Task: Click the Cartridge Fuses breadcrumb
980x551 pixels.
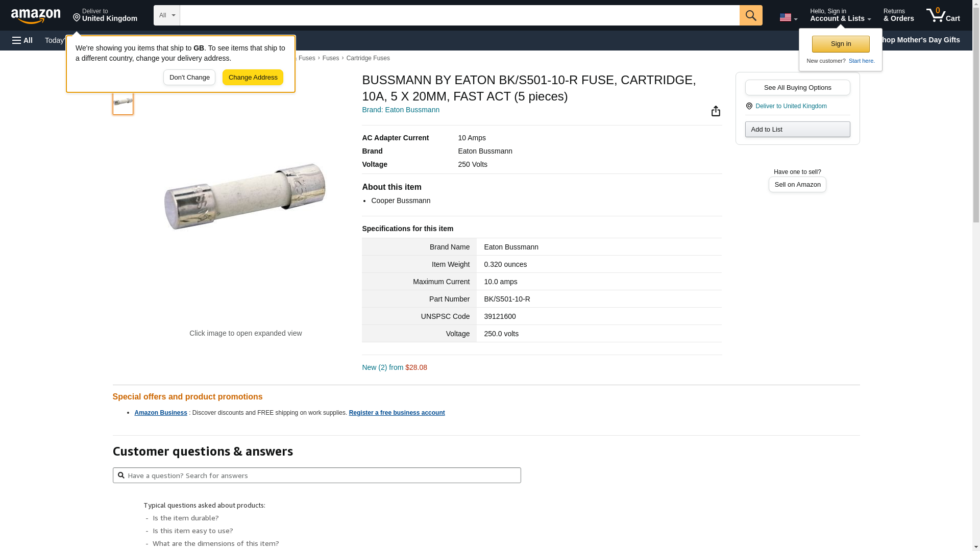Action: [368, 58]
